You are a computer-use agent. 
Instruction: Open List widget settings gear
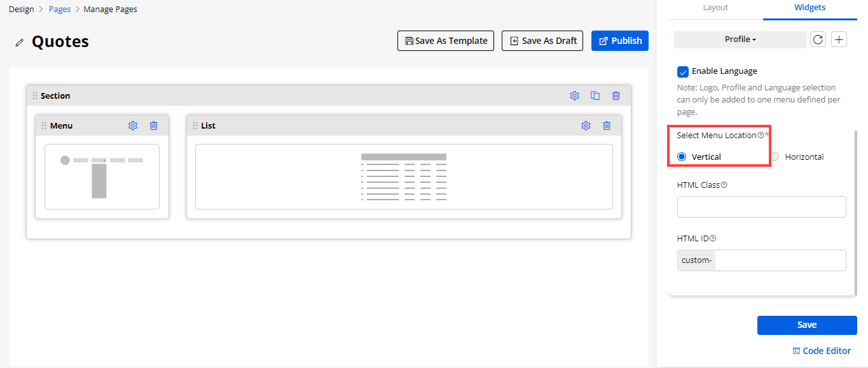(586, 125)
